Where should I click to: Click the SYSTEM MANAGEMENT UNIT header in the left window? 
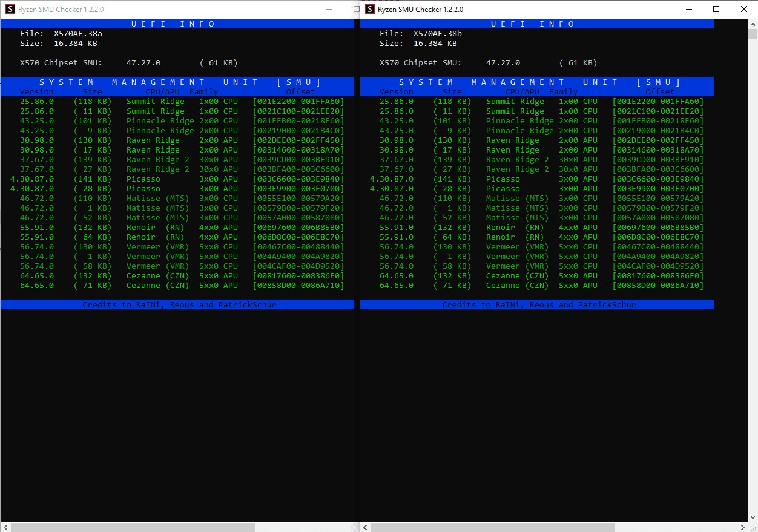(x=180, y=82)
